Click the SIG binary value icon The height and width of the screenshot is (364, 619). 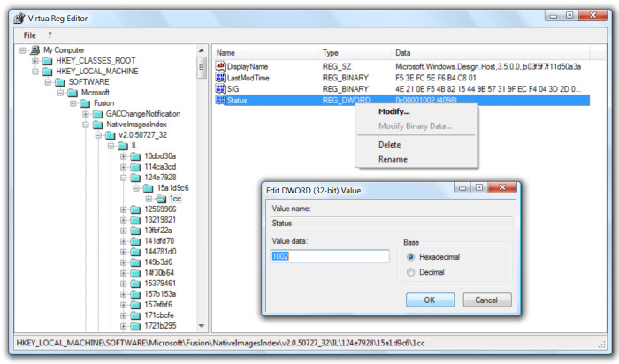click(x=221, y=89)
